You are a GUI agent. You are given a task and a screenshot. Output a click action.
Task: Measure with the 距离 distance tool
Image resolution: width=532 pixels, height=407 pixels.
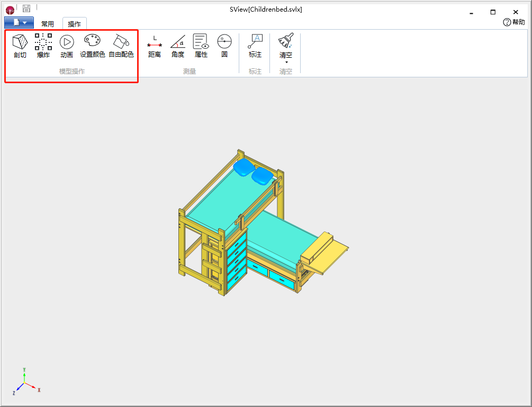coord(155,46)
